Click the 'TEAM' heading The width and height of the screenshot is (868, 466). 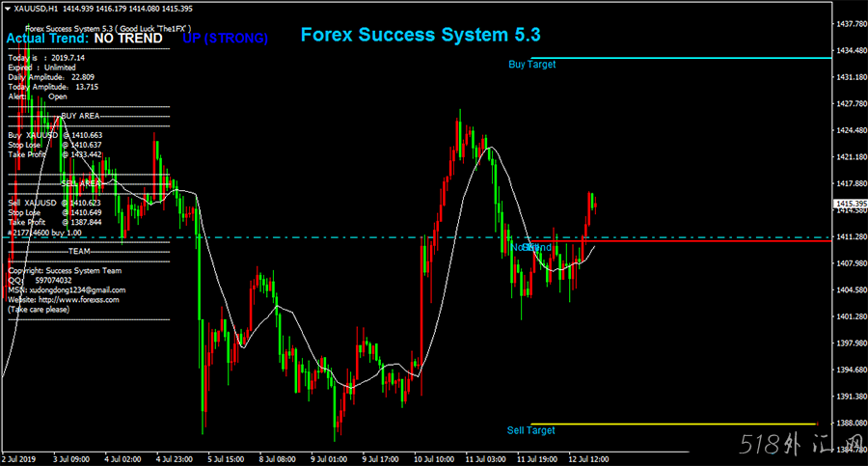79,252
